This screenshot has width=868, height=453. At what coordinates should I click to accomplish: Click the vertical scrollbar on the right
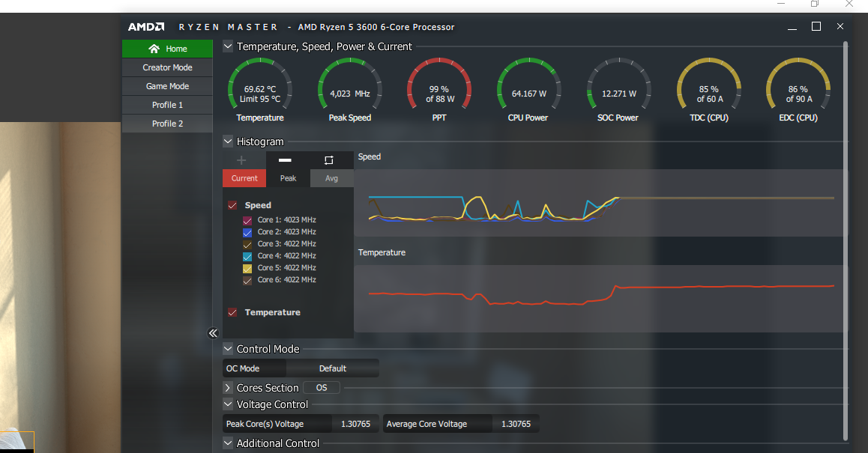coord(846,240)
